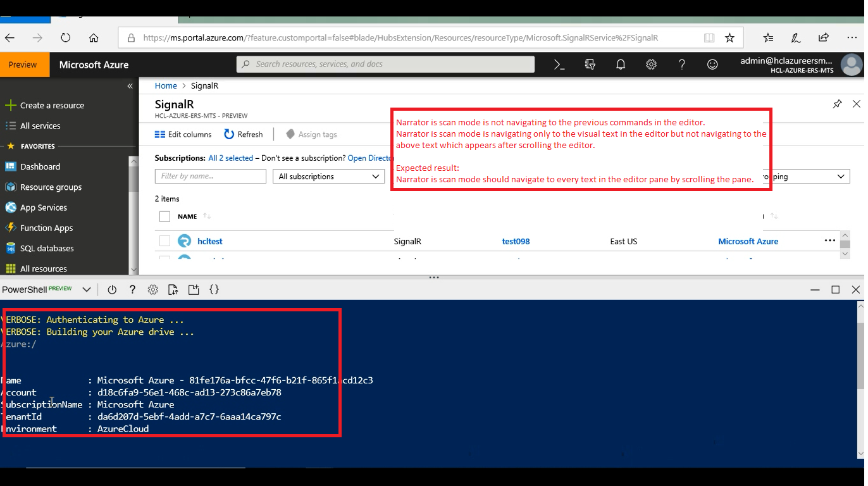Open the notifications bell in the top bar
The width and height of the screenshot is (868, 486).
click(621, 64)
